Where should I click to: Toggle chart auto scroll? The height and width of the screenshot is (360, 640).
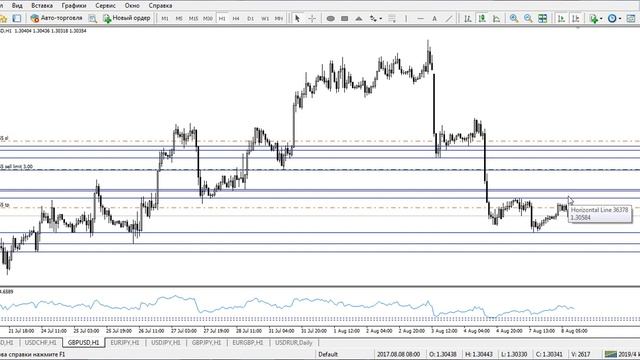point(561,18)
